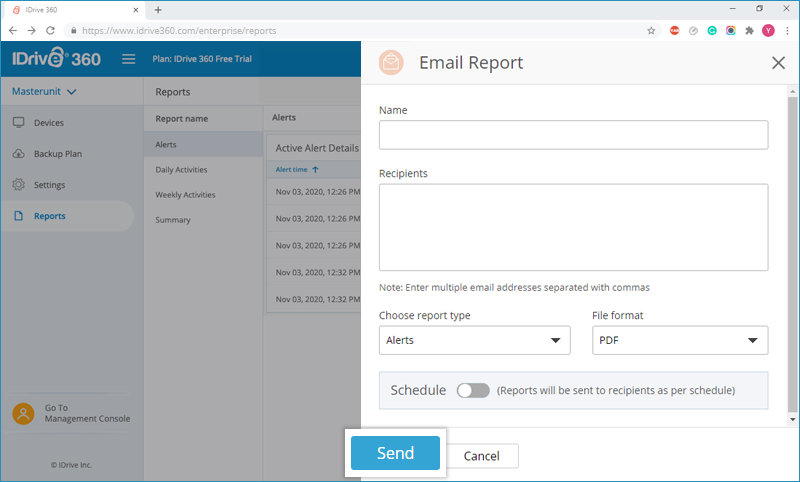The width and height of the screenshot is (800, 482).
Task: Go to Devices in sidebar
Action: 49,122
